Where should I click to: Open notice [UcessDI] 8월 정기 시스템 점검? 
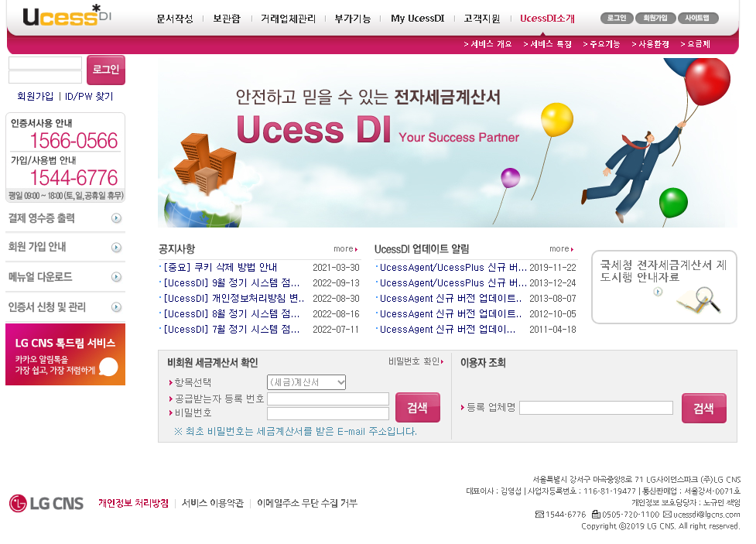pos(231,313)
